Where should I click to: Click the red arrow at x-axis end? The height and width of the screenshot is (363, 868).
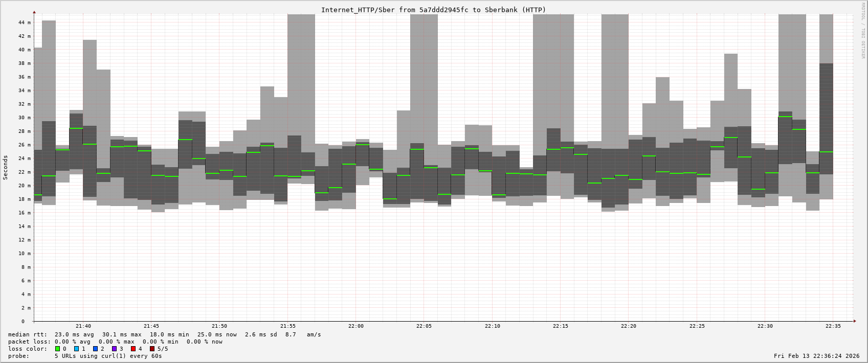pos(854,321)
